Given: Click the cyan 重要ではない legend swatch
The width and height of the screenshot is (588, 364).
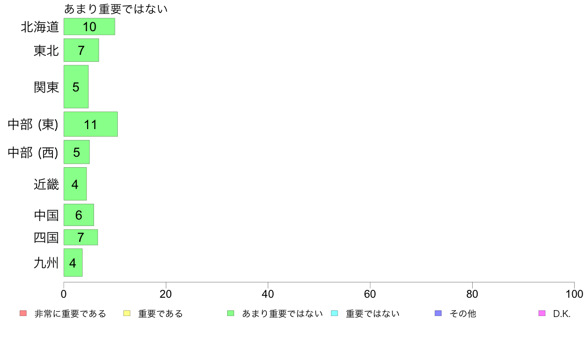Looking at the screenshot, I should (x=335, y=314).
